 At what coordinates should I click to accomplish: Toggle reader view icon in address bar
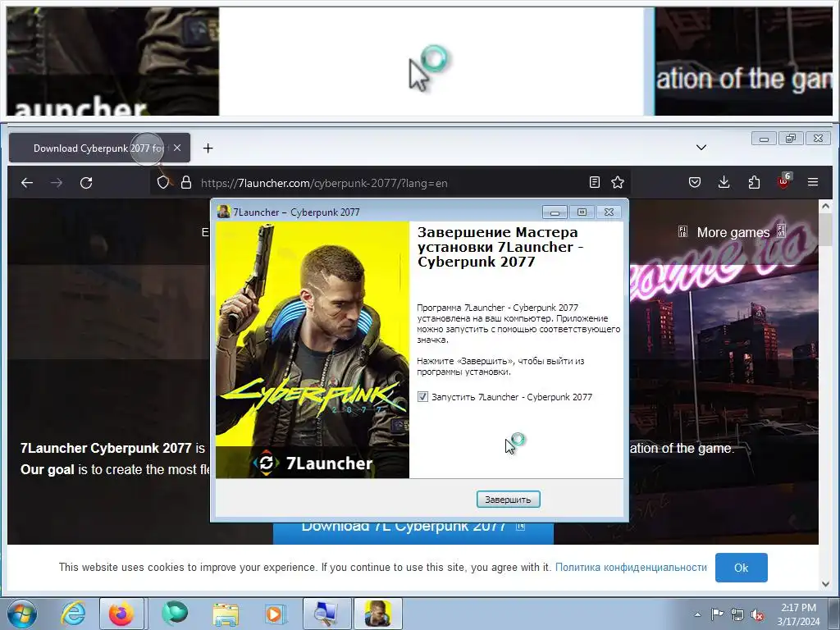(x=594, y=183)
